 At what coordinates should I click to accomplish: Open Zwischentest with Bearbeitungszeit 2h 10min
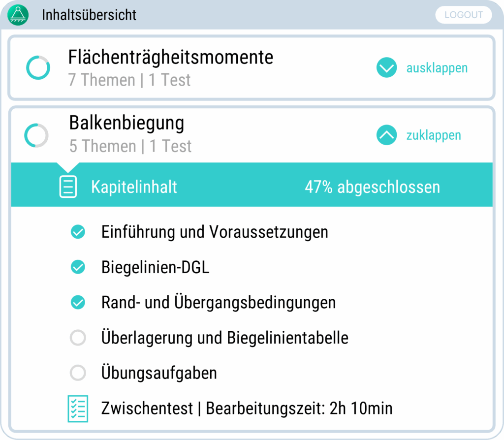click(247, 408)
